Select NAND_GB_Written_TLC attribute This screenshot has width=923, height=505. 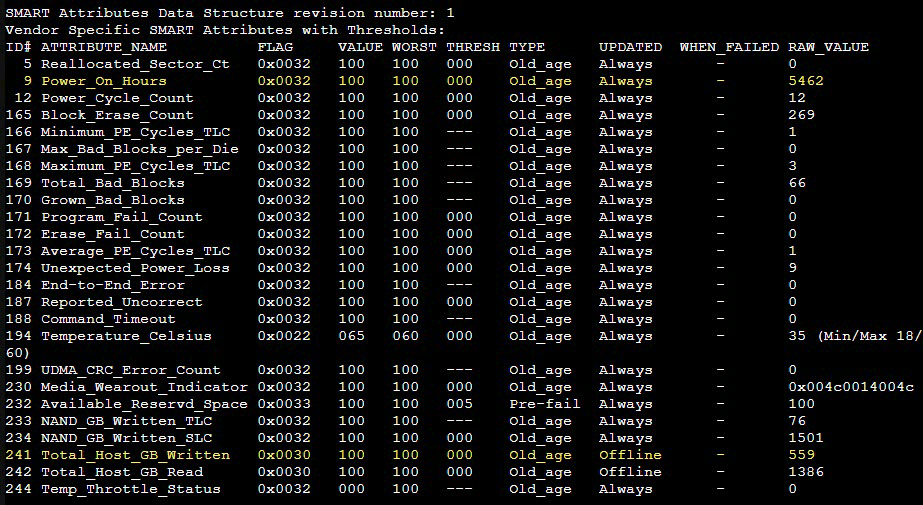126,423
